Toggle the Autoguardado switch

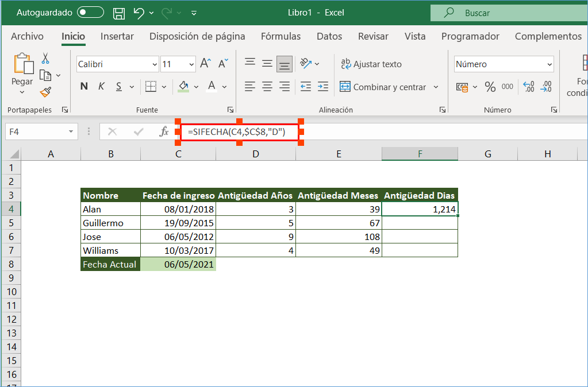pos(90,13)
